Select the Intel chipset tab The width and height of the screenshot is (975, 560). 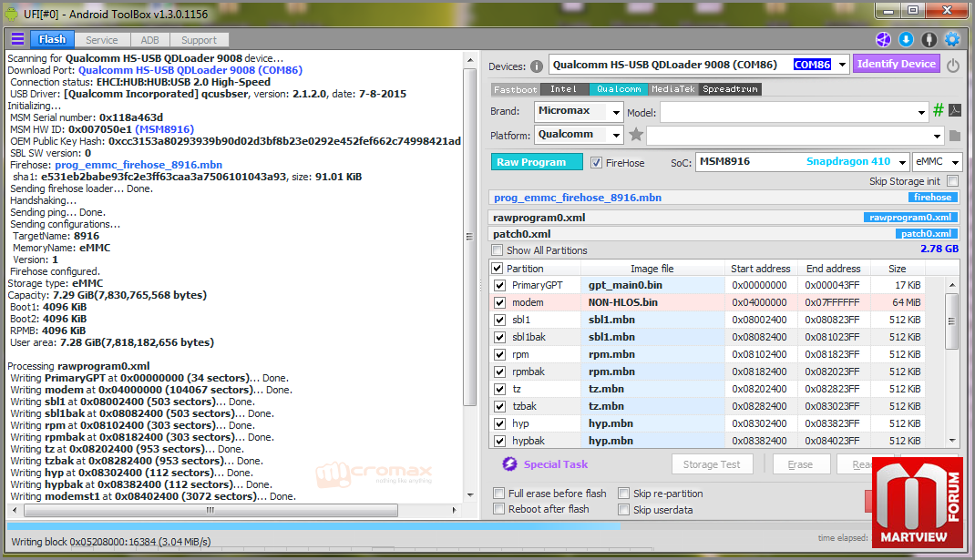564,89
